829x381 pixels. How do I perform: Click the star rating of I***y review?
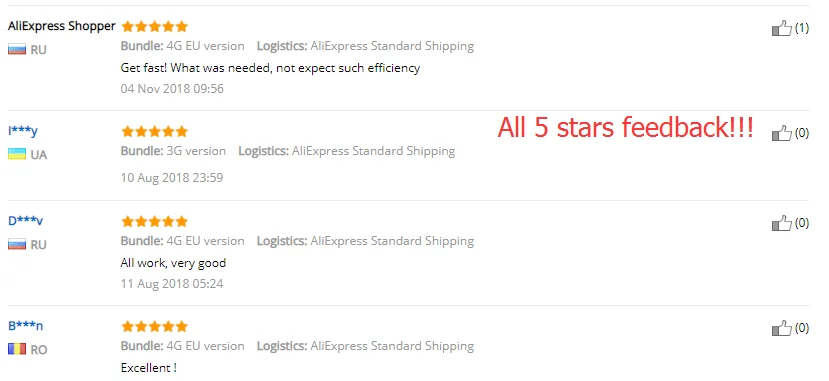tap(154, 131)
